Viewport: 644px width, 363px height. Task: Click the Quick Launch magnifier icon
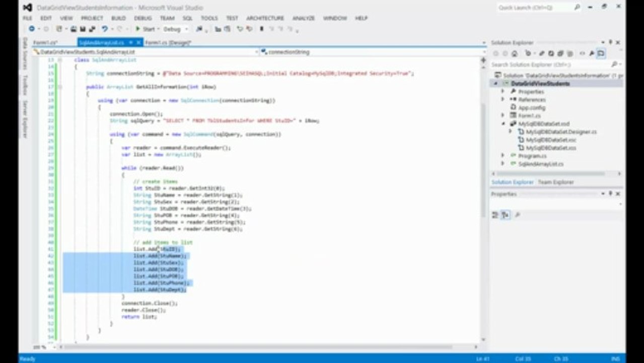577,7
